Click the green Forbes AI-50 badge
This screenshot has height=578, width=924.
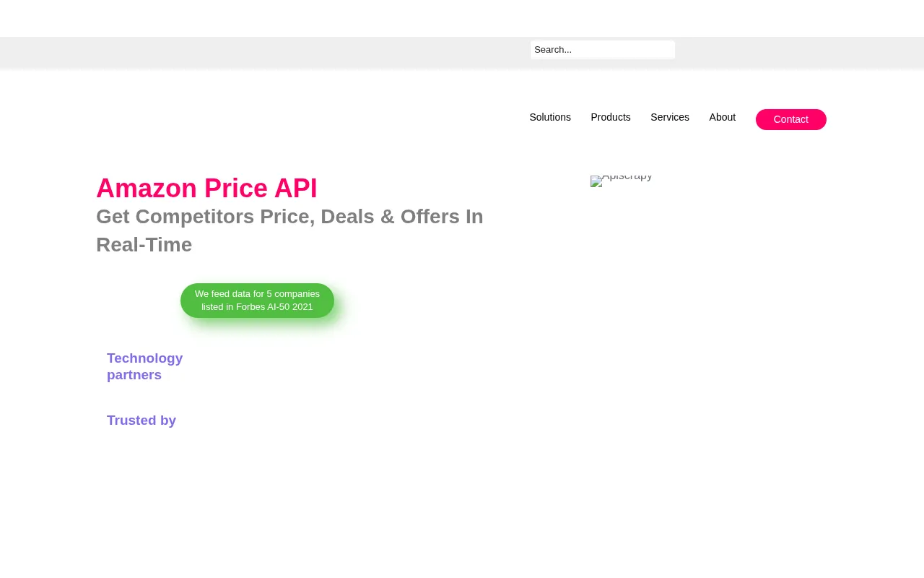pyautogui.click(x=258, y=301)
